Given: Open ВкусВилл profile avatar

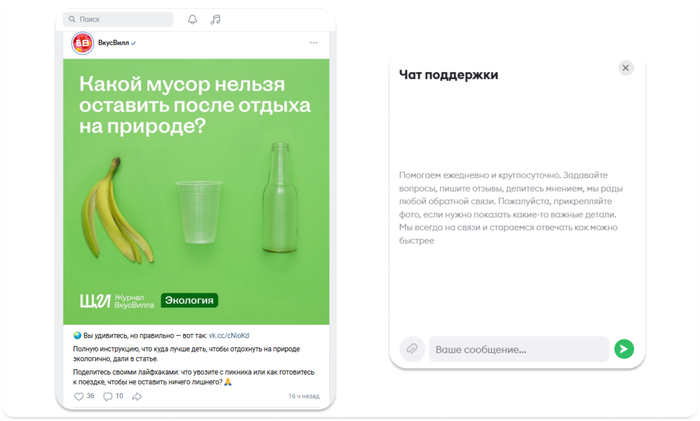Looking at the screenshot, I should point(83,43).
